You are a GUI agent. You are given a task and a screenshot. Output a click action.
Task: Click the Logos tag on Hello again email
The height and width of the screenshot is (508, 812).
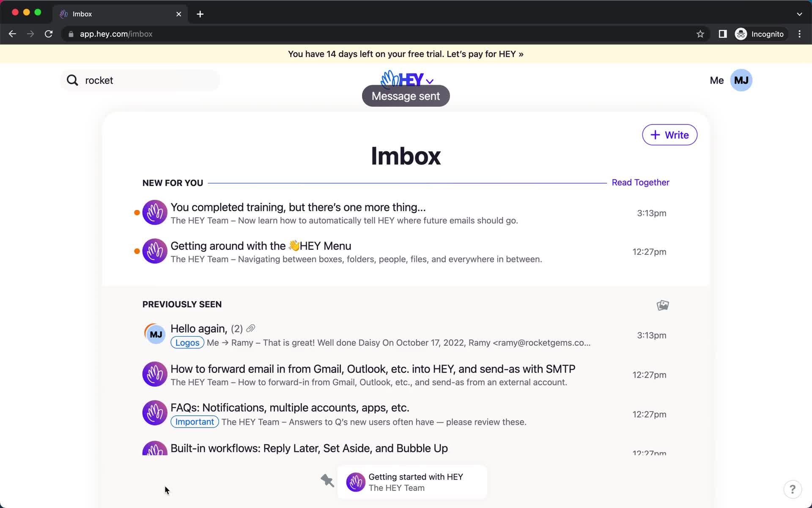click(x=187, y=342)
